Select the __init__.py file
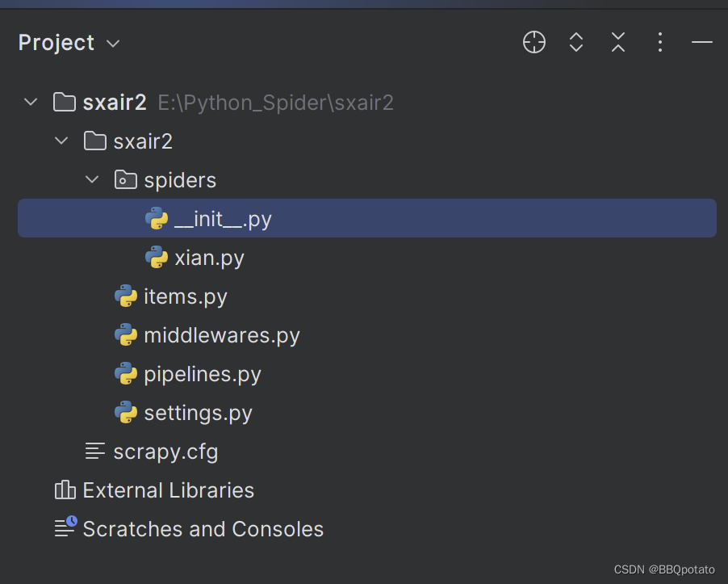Viewport: 728px width, 584px height. click(223, 219)
